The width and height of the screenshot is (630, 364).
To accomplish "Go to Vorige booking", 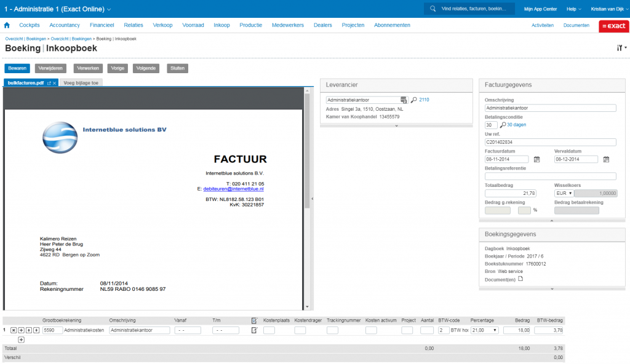I will tap(118, 68).
